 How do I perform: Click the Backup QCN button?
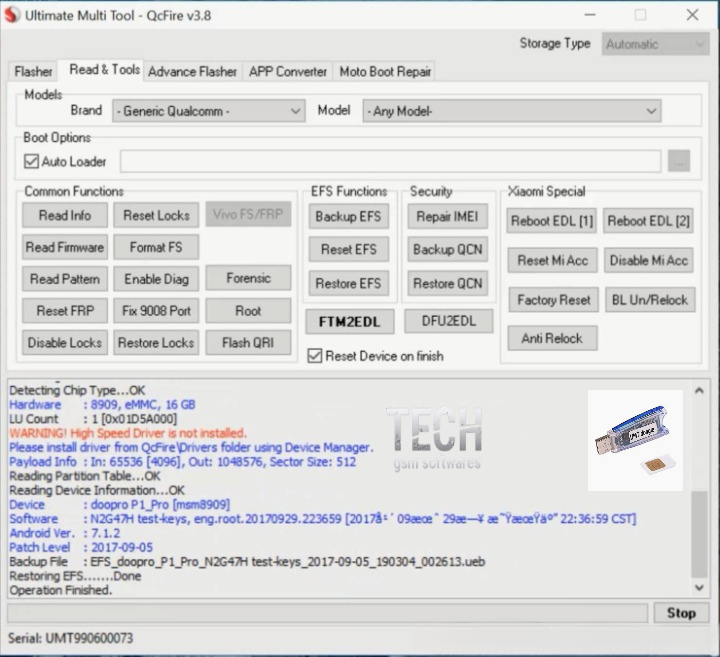(x=447, y=249)
